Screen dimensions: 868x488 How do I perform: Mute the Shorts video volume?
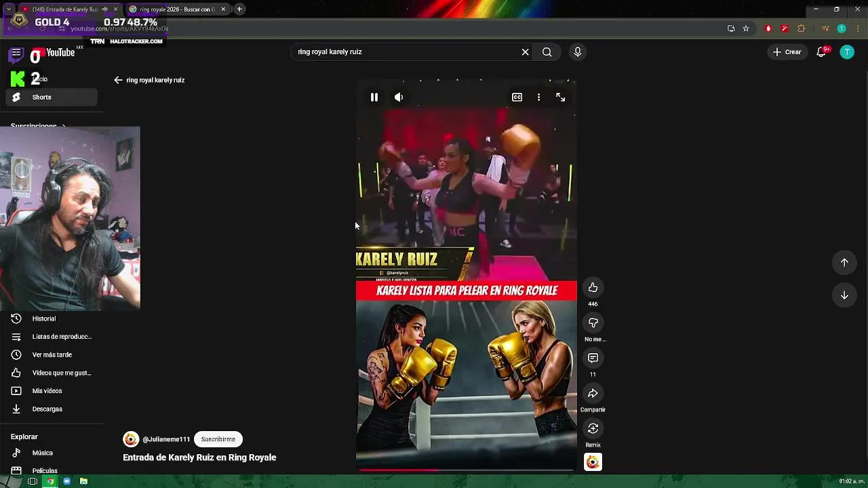pyautogui.click(x=399, y=97)
